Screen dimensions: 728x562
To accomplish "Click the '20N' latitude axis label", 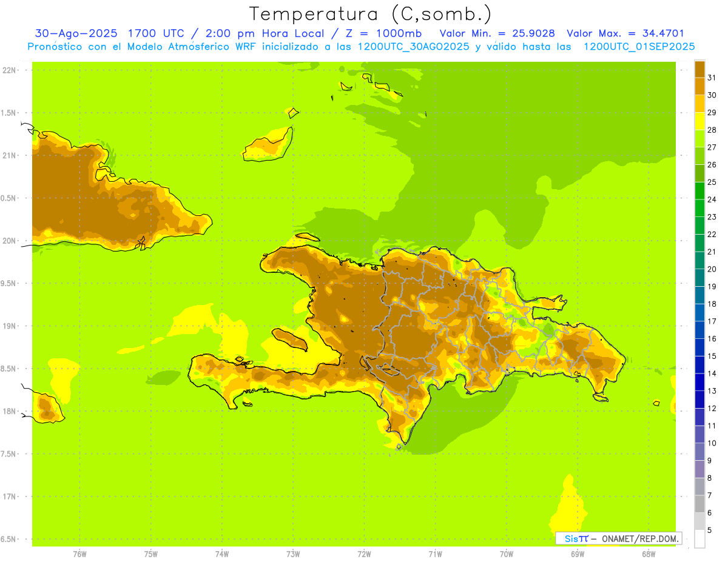I will 10,241.
